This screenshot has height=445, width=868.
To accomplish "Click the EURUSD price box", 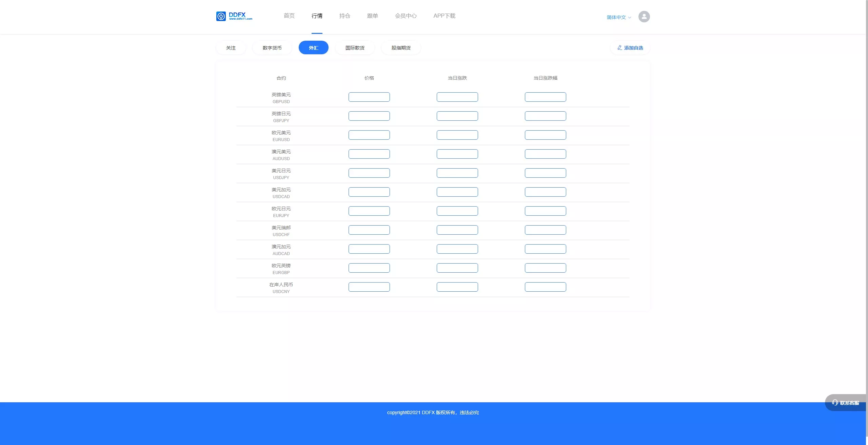I will [x=369, y=135].
